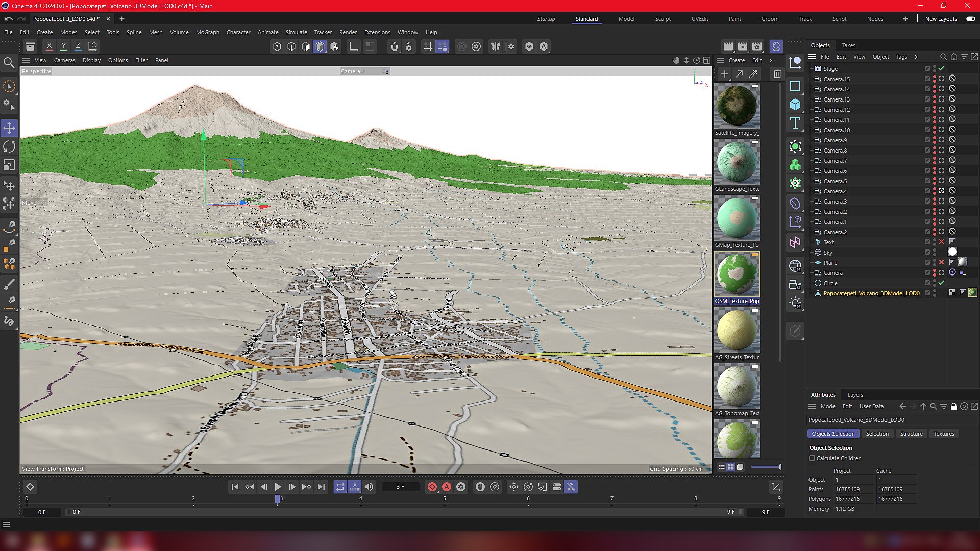Click the Autokeying button

point(447,487)
